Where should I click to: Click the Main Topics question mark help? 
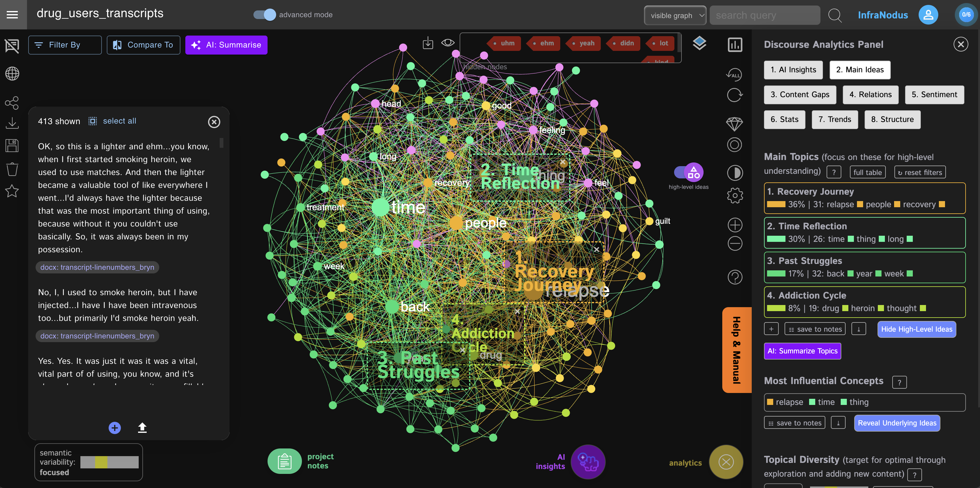[834, 172]
